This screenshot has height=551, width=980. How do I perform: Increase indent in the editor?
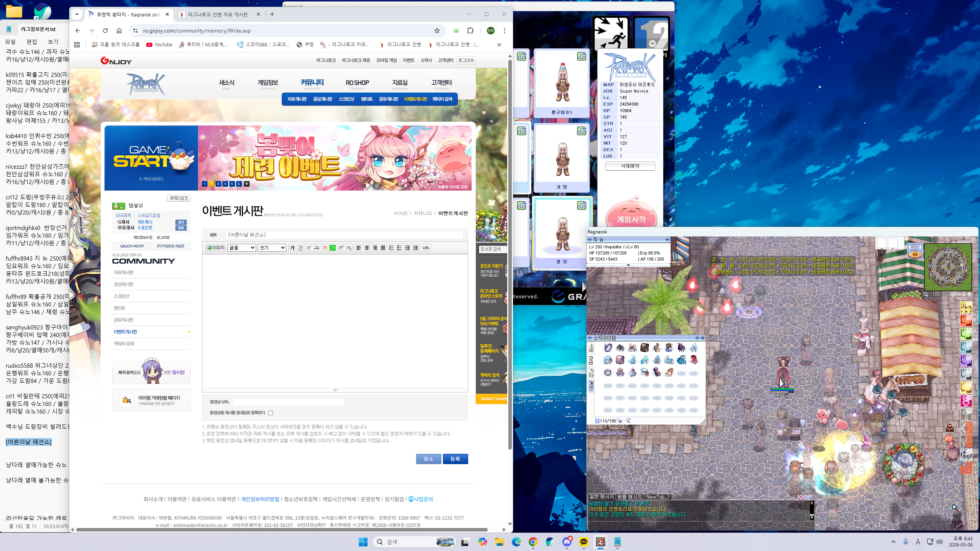point(415,248)
